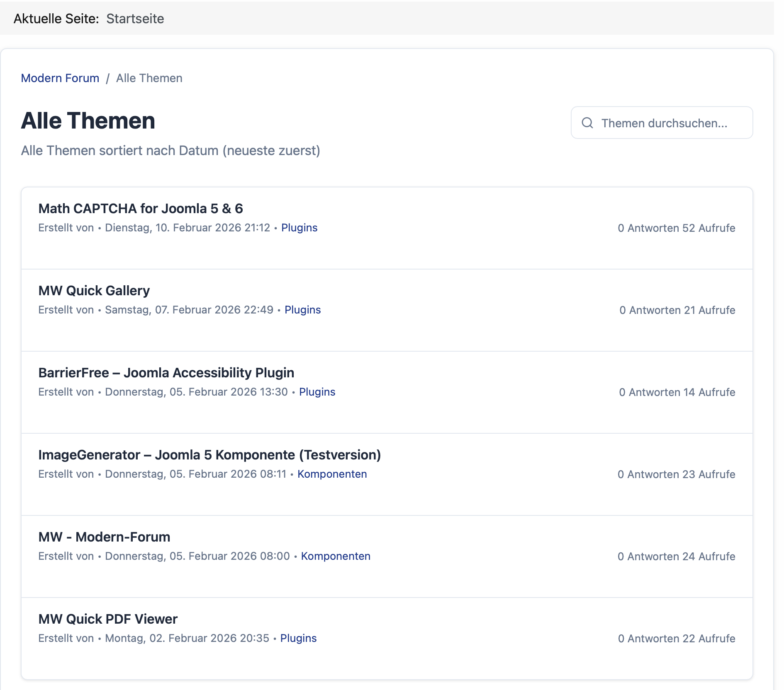Viewport: 784px width, 690px height.
Task: Open BarrierFree – Joomla Accessibility Plugin topic
Action: 166,373
